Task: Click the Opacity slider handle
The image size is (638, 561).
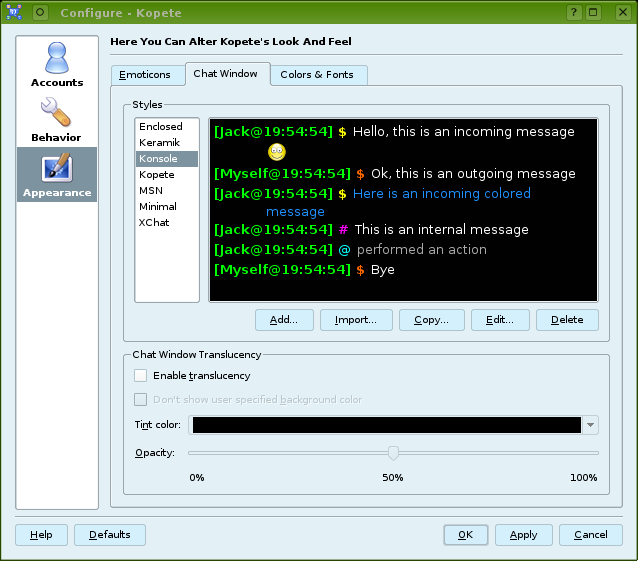Action: coord(393,453)
